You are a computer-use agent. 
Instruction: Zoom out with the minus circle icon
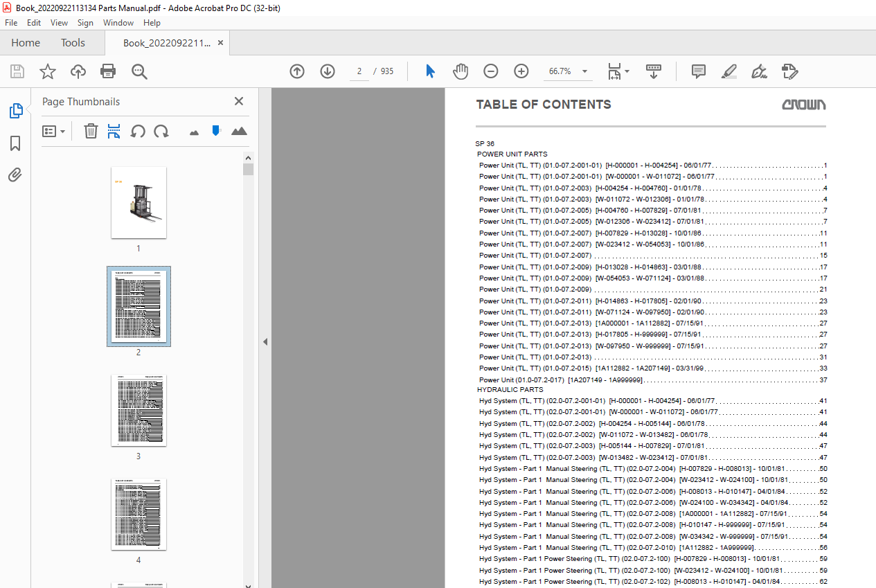point(491,71)
